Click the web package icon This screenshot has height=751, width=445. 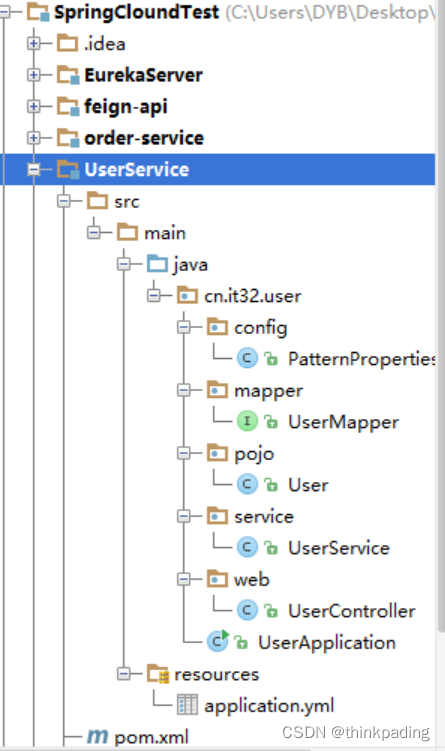pyautogui.click(x=217, y=580)
